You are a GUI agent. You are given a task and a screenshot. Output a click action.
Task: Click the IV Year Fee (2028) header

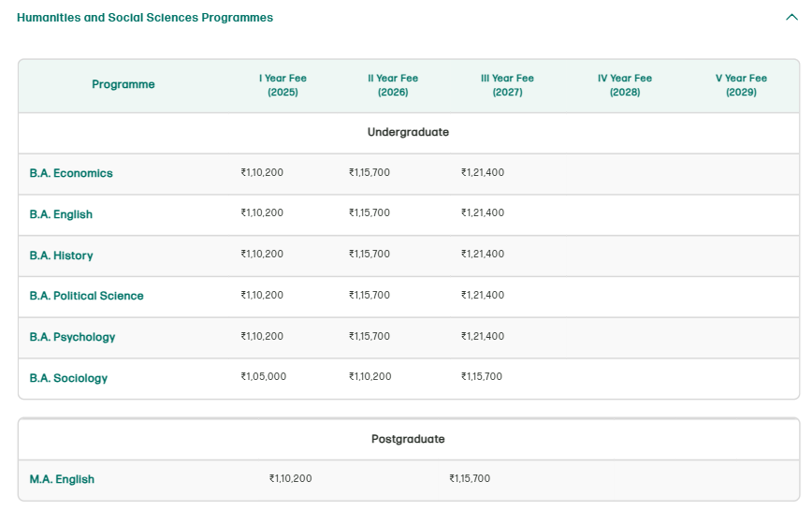coord(625,85)
